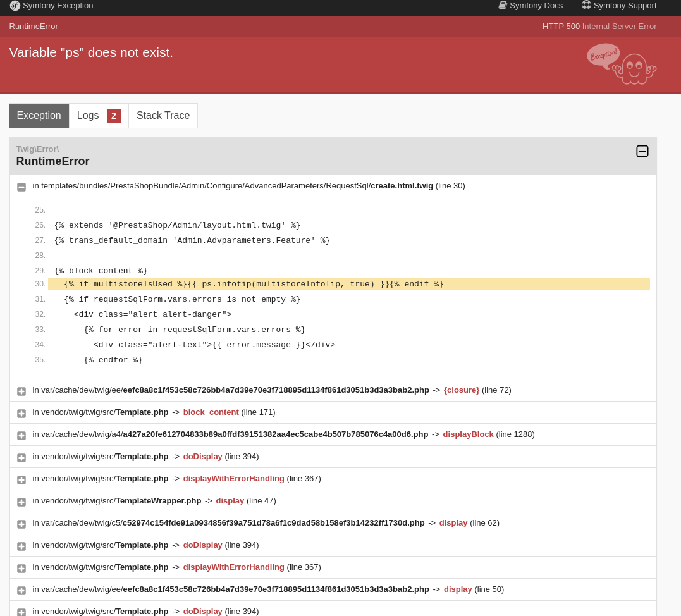Click the display link at line 47

click(x=230, y=500)
